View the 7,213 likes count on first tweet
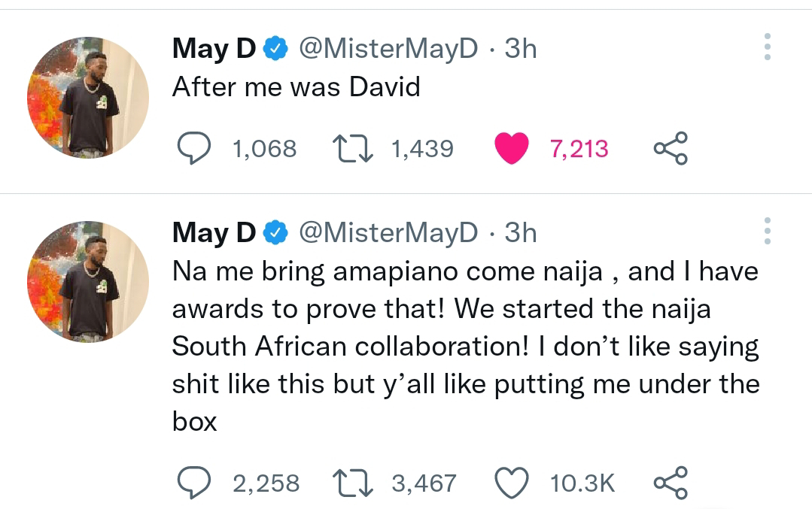 [579, 149]
